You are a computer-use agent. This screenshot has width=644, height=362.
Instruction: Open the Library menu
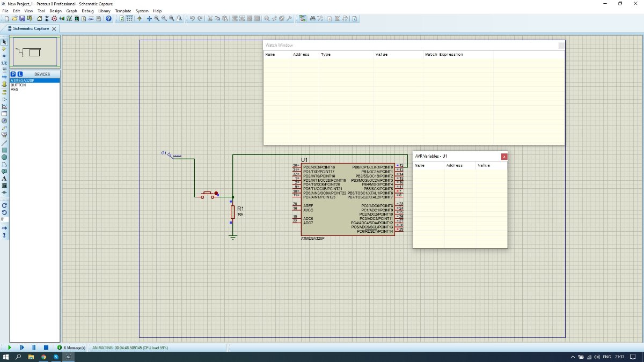coord(104,11)
